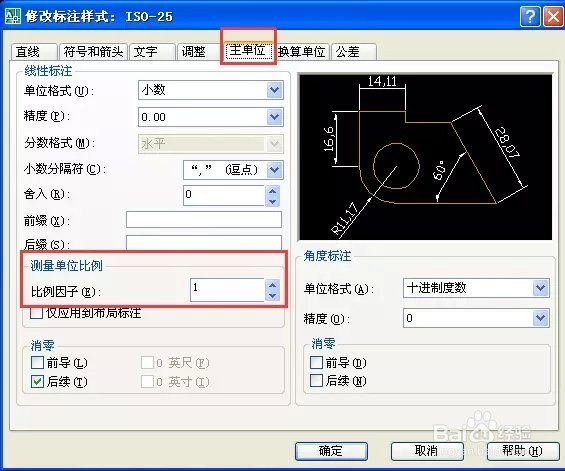565x471 pixels.
Task: Click the 角度标注 group label
Action: [x=327, y=256]
